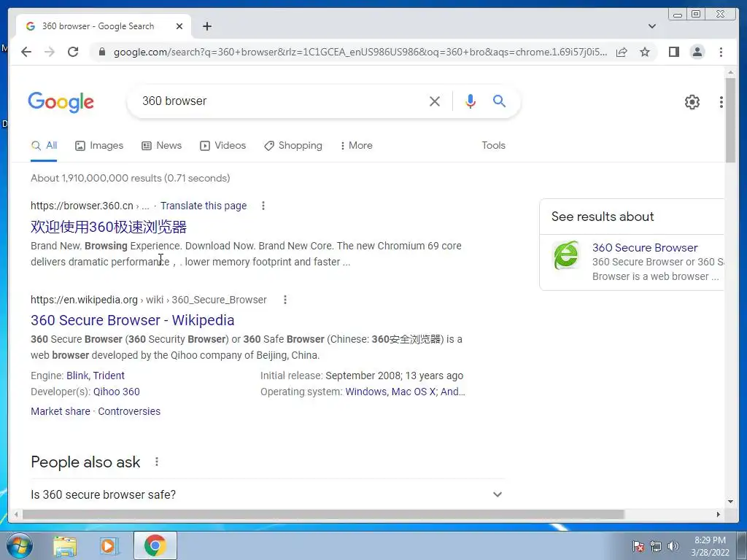Open the Chrome profile avatar
Viewport: 747px width, 560px height.
(697, 52)
